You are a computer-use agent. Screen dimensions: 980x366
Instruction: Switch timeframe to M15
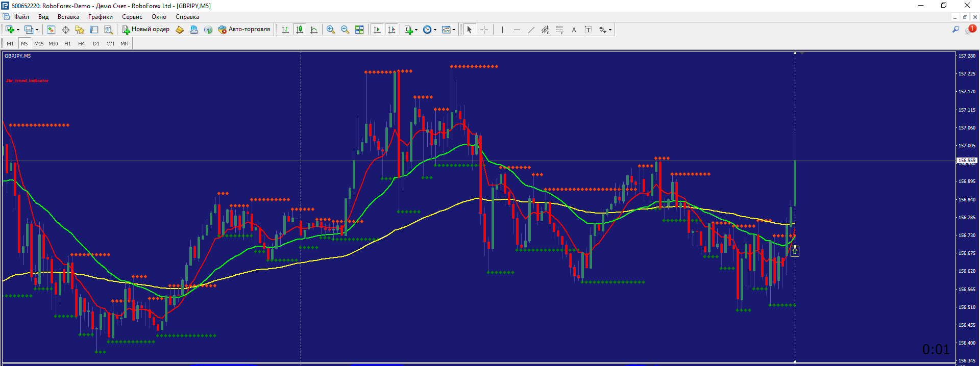click(x=39, y=44)
